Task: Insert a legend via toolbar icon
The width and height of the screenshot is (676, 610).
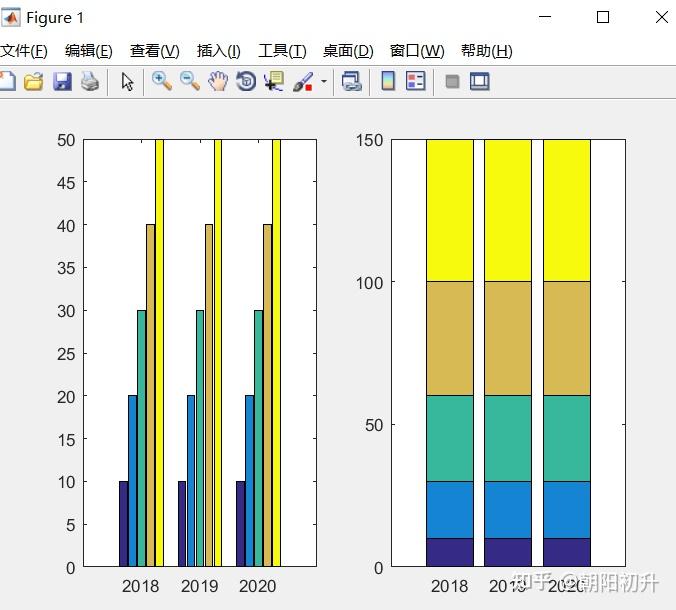Action: coord(416,81)
